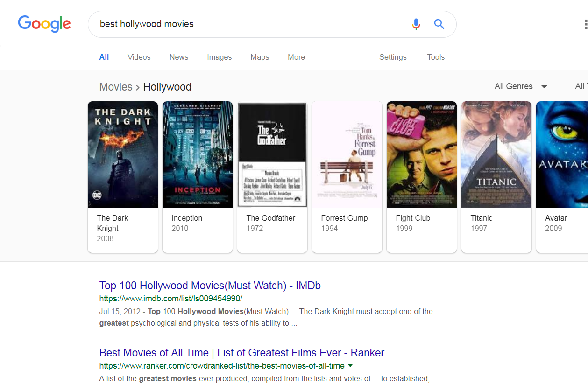Open the search Tools option

click(436, 57)
